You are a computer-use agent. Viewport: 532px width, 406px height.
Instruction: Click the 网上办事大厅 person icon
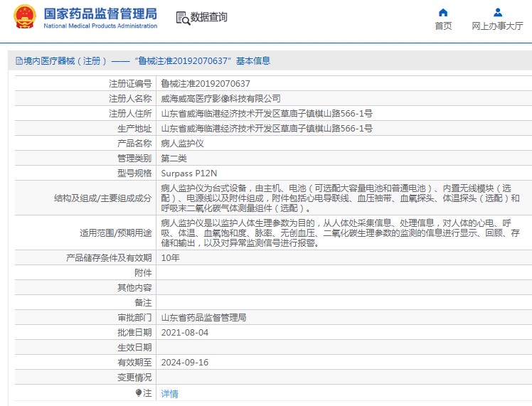pos(497,12)
